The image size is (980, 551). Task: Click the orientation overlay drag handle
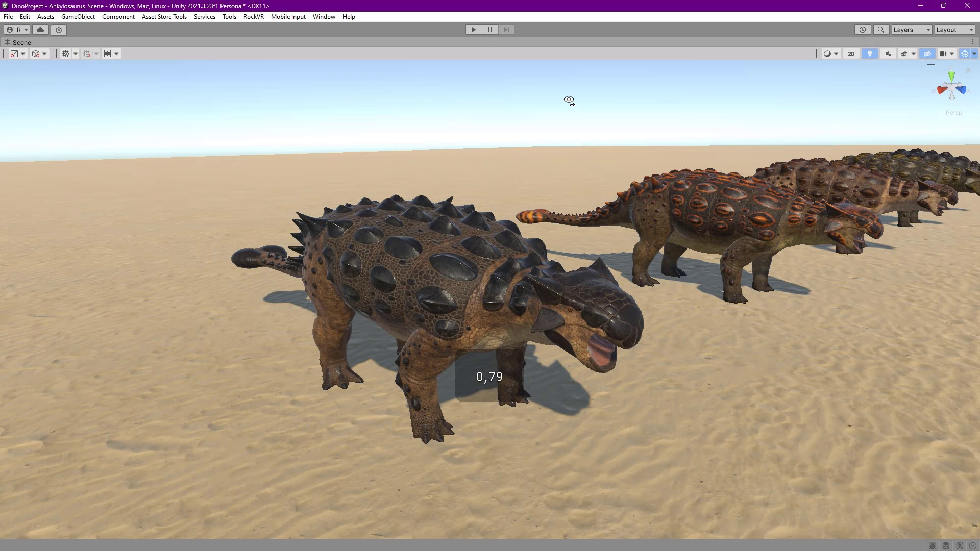click(x=931, y=65)
